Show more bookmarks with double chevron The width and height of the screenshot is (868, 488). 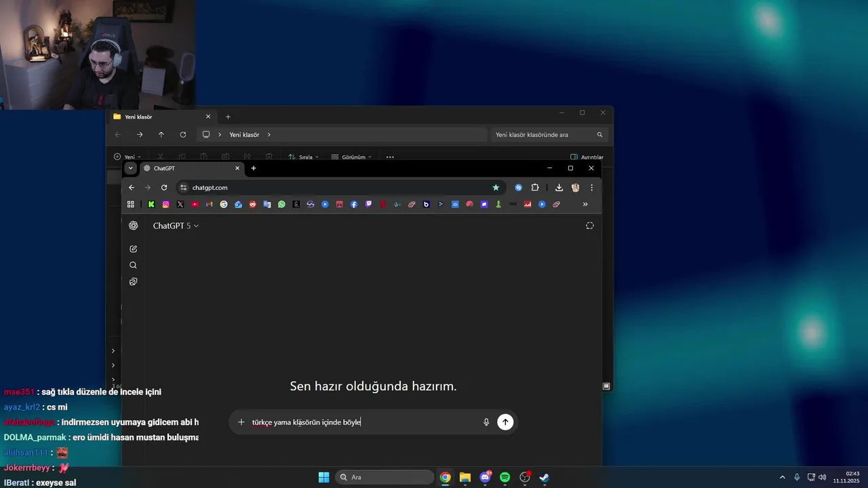tap(585, 204)
